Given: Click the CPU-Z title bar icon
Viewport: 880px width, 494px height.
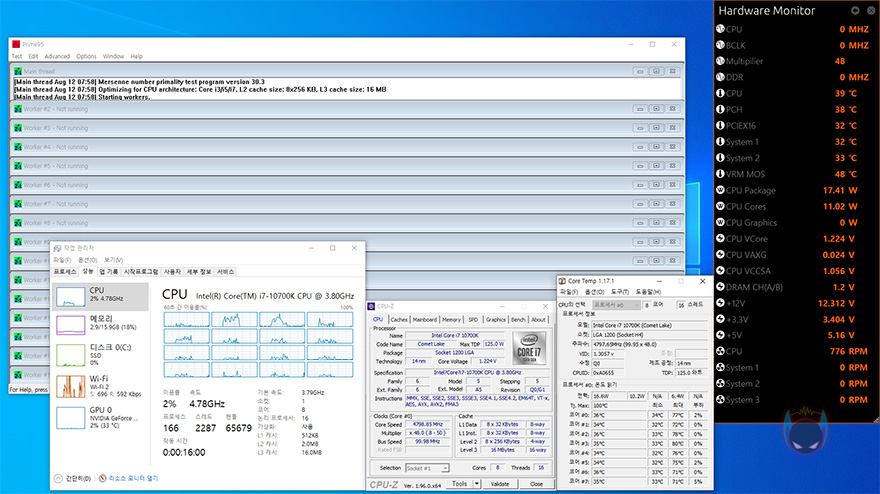Looking at the screenshot, I should 371,306.
